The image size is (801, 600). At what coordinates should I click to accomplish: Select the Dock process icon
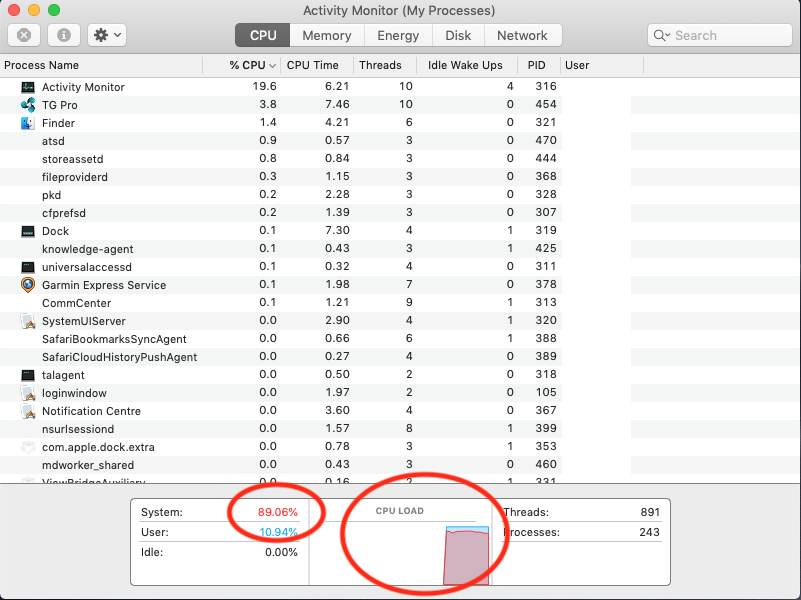pyautogui.click(x=28, y=231)
